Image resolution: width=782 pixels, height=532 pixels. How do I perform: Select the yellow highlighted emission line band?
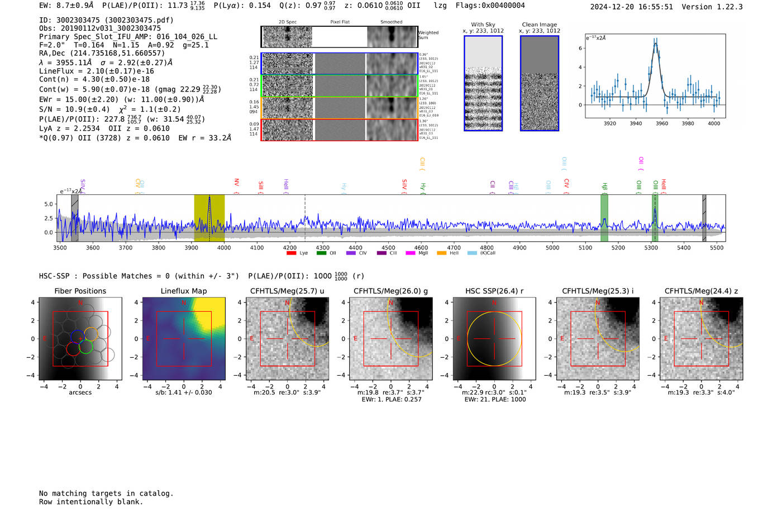click(x=209, y=218)
